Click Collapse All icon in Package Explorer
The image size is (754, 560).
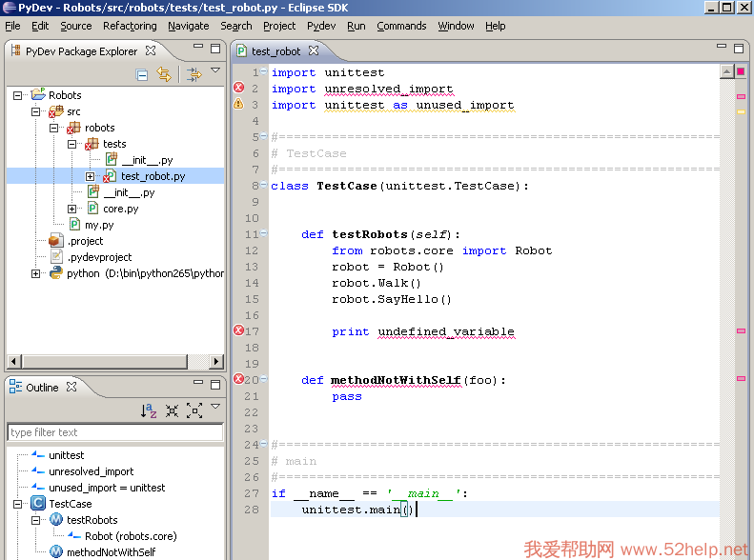(x=142, y=74)
